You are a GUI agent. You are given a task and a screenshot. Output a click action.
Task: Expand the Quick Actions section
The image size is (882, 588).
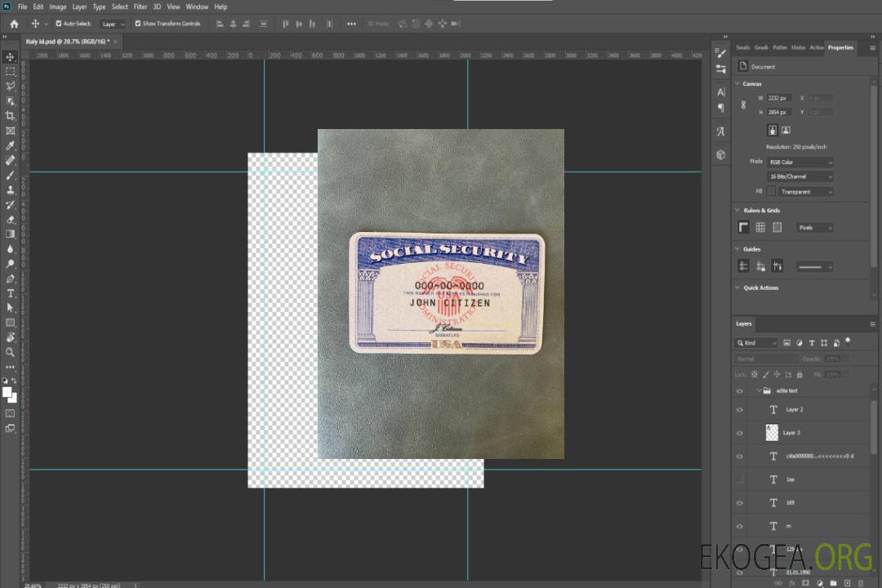click(x=737, y=287)
